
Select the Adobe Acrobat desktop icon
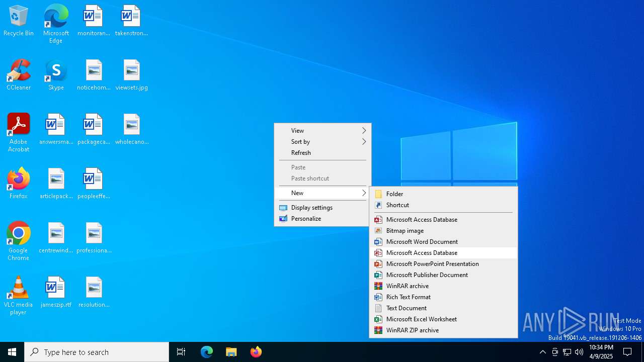tap(19, 133)
